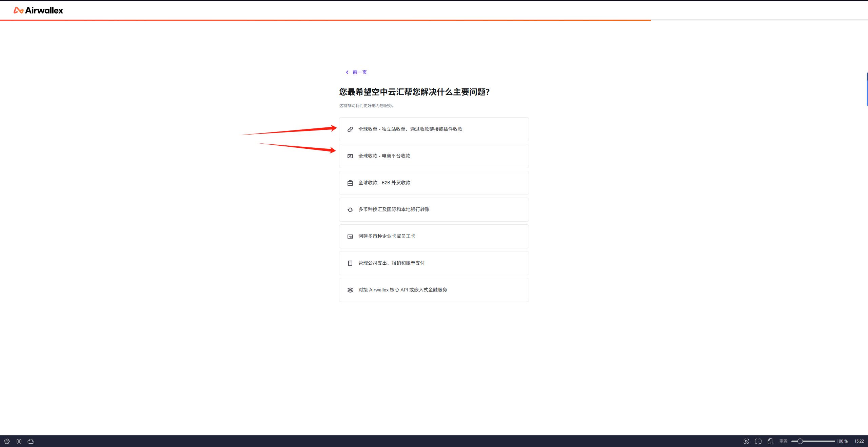Click the 15:22 clock text

pyautogui.click(x=859, y=441)
